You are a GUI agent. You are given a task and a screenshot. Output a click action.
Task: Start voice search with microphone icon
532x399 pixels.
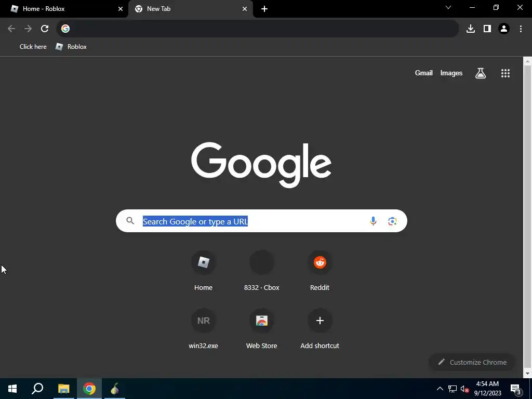(x=373, y=221)
